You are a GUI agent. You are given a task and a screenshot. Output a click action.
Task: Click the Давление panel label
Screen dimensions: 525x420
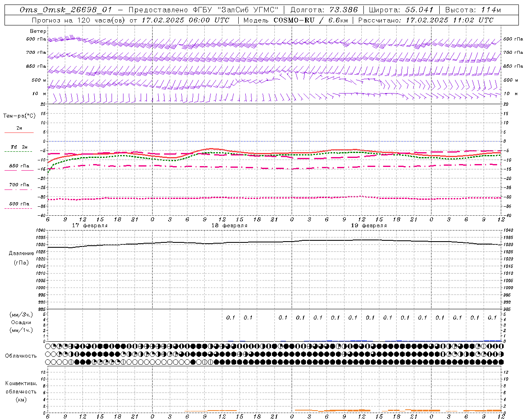click(21, 253)
